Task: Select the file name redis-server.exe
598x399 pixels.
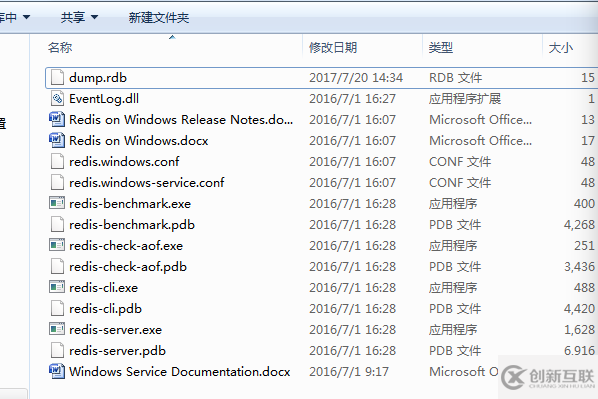Action: pos(115,330)
